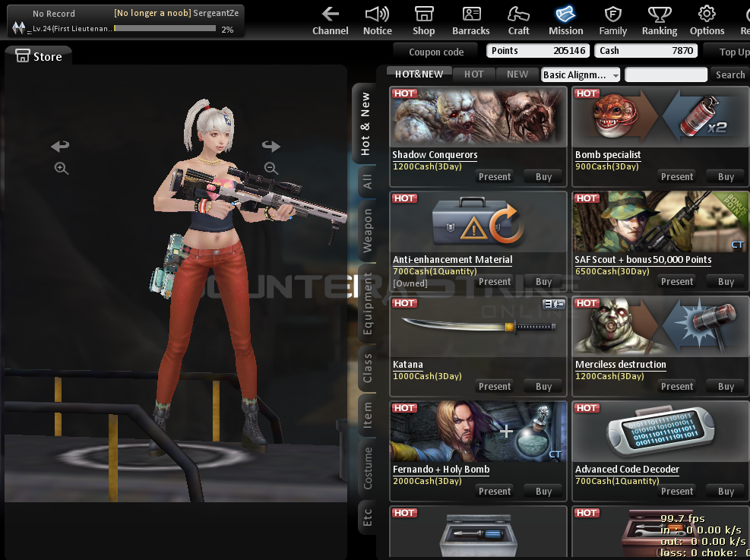Open the Barracks ID card icon

(x=471, y=14)
